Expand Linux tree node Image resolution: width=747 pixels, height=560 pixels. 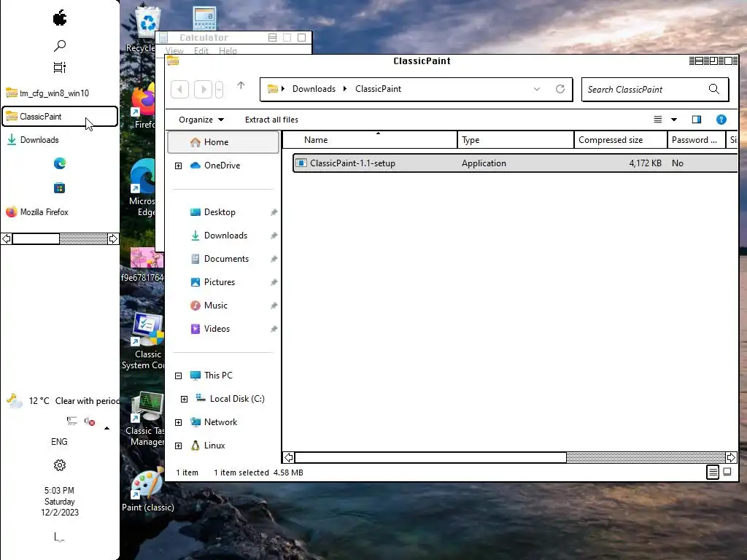[179, 446]
